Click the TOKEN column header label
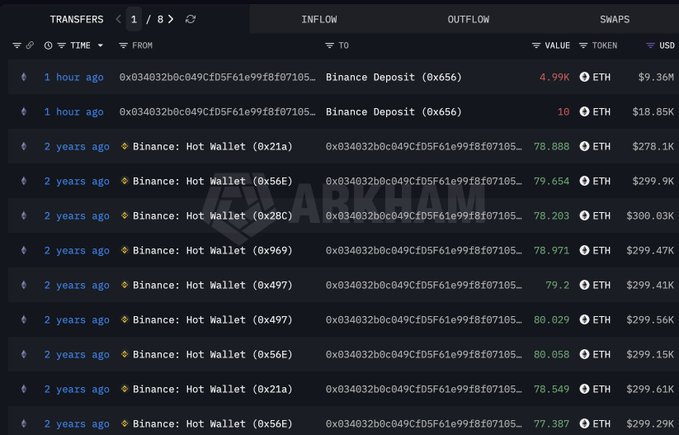Viewport: 679px width, 435px height. 605,45
